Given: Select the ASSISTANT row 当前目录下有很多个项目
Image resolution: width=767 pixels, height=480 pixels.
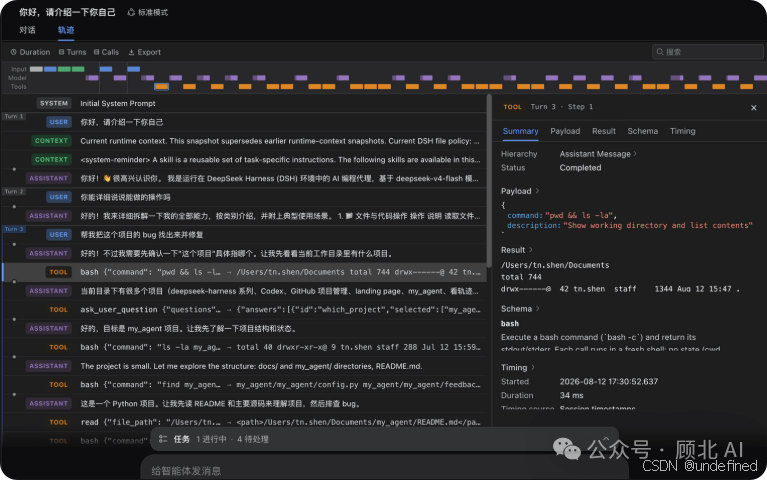Looking at the screenshot, I should pos(244,291).
